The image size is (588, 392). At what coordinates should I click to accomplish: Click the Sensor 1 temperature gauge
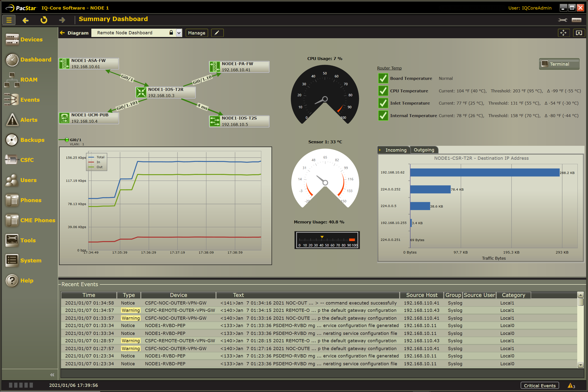tap(325, 178)
